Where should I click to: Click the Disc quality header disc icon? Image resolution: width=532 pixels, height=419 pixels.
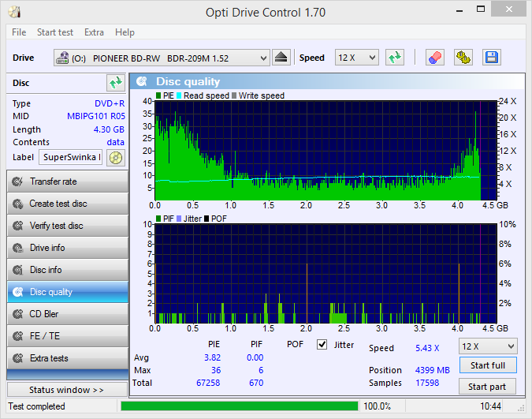point(142,81)
